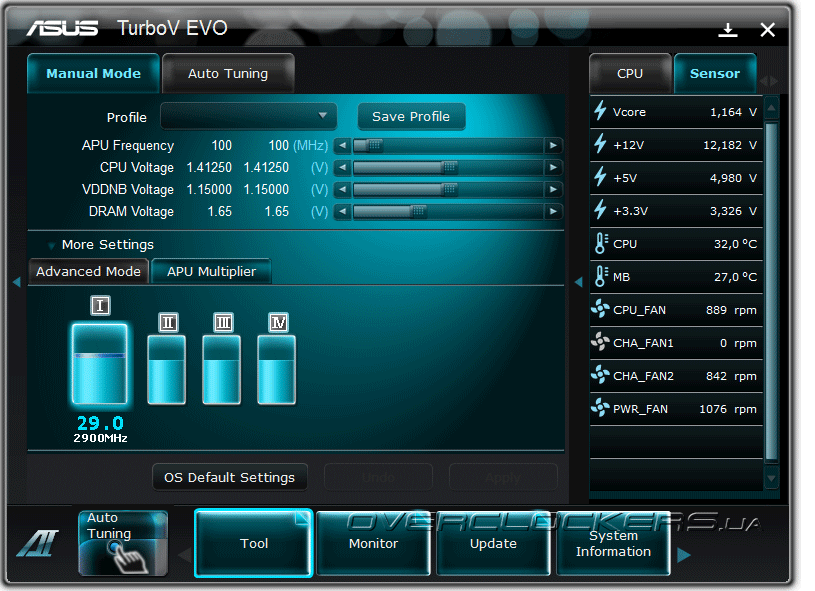Open the Update menu button

point(493,543)
